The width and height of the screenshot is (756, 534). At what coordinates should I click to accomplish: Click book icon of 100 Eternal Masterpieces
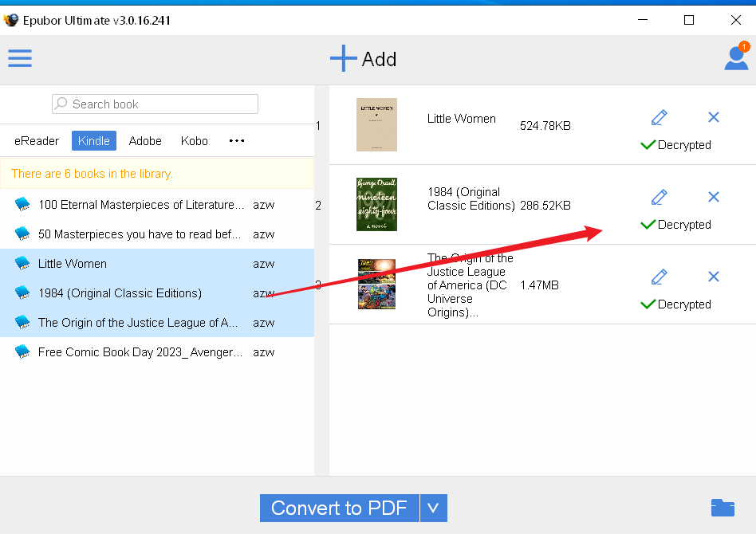[22, 204]
